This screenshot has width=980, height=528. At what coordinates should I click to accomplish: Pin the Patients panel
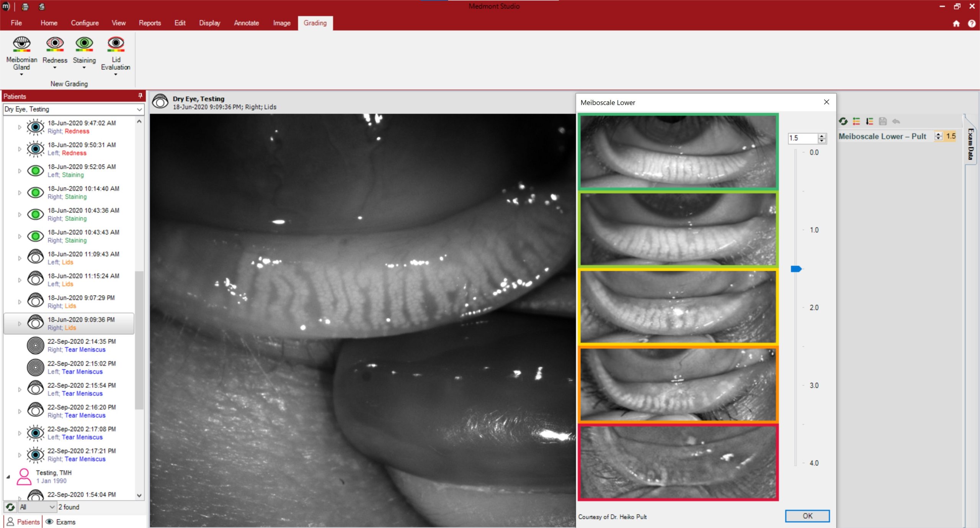(140, 96)
